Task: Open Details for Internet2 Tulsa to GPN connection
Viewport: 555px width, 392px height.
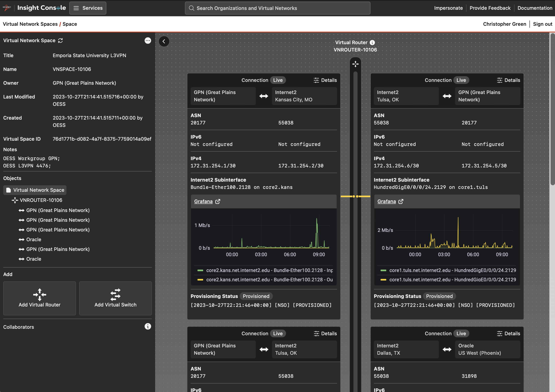Action: (508, 80)
